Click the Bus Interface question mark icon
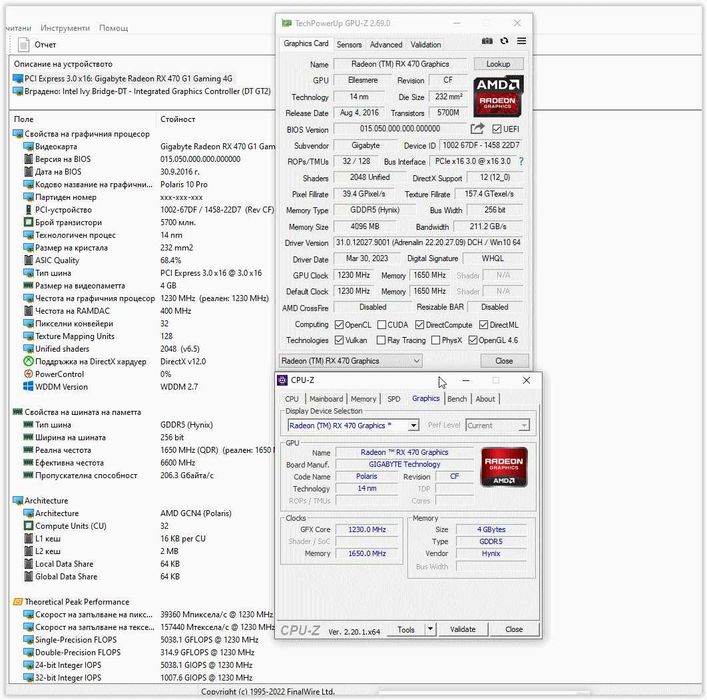This screenshot has height=700, width=707. 521,161
